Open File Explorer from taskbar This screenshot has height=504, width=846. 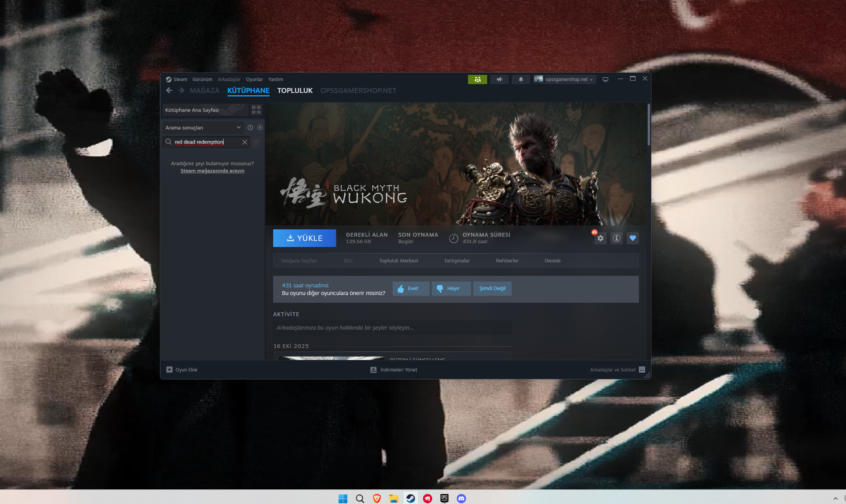tap(393, 498)
